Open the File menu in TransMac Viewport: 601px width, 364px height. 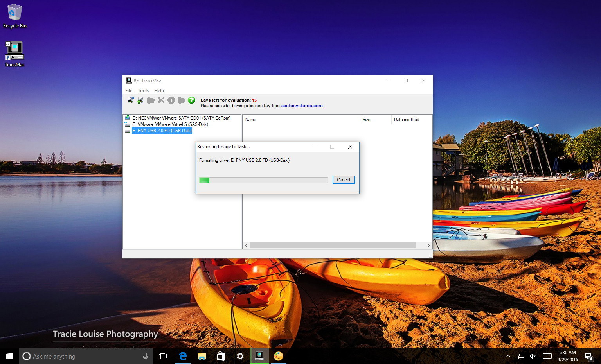click(x=129, y=90)
